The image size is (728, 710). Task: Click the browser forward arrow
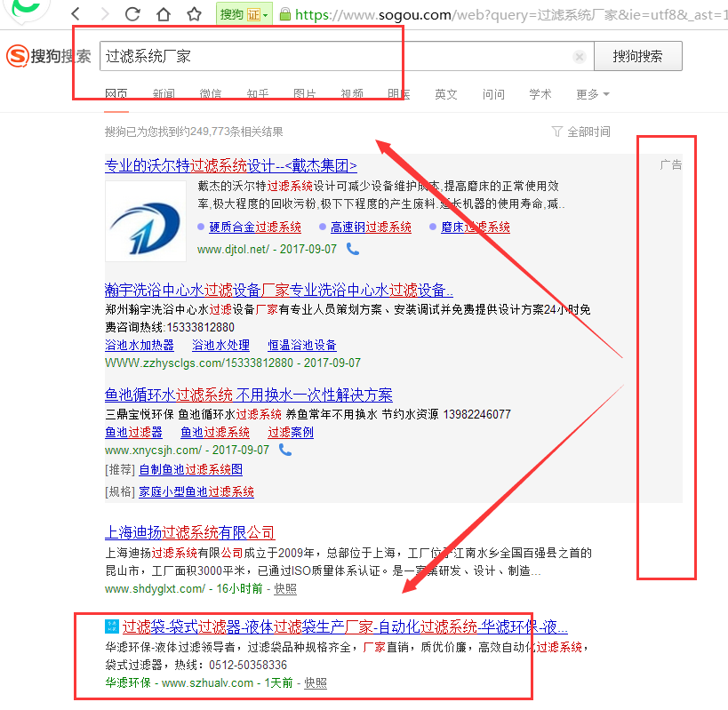click(x=104, y=14)
